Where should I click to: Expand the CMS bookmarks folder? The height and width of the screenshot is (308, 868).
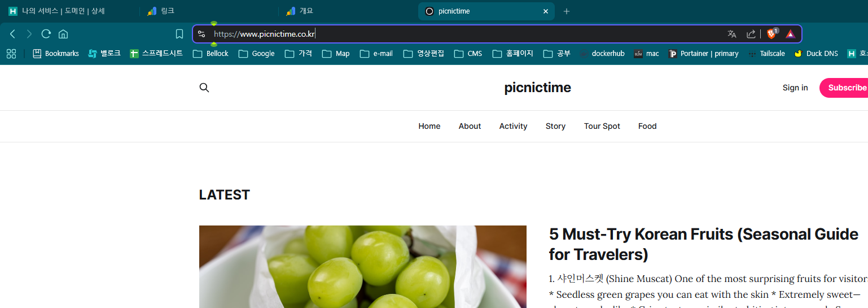(x=468, y=54)
